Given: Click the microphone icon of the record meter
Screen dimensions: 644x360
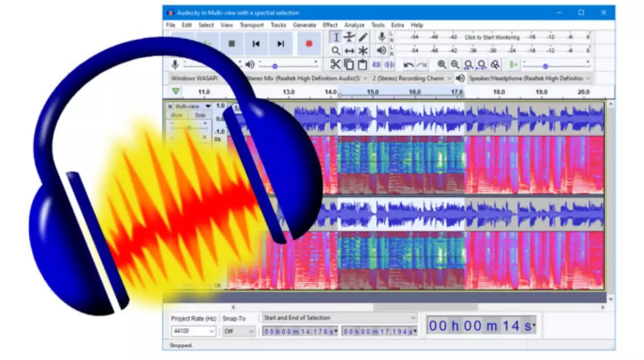Looking at the screenshot, I should 382,37.
